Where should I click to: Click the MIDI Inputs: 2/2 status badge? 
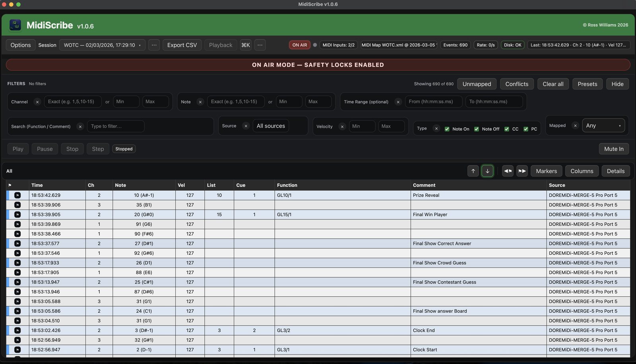coord(339,45)
